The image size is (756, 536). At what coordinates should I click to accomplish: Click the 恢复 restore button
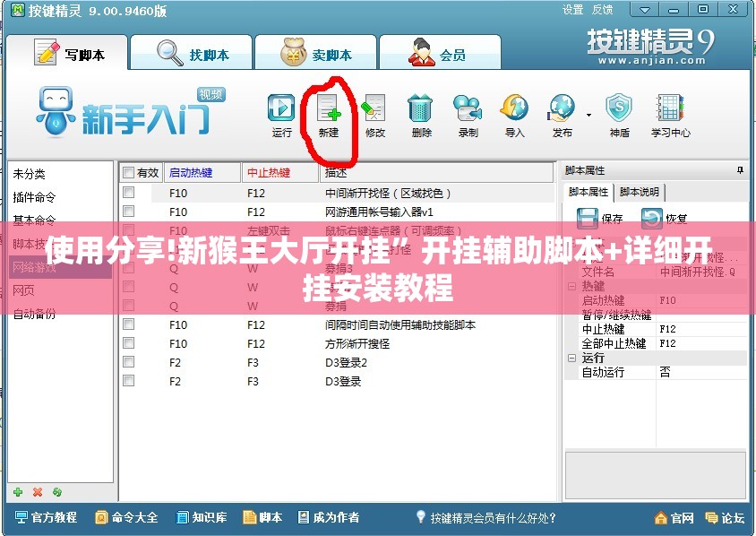pyautogui.click(x=664, y=219)
